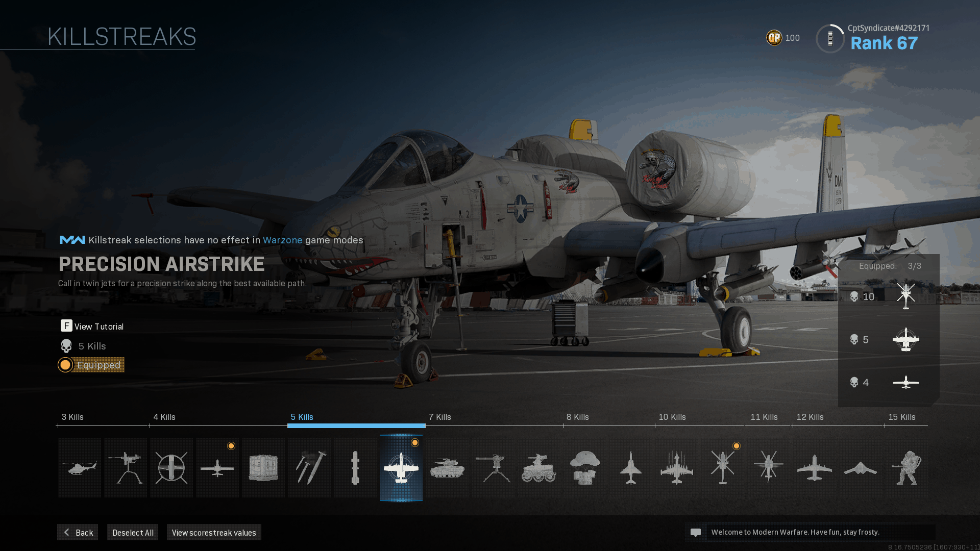
Task: Unequip the Chopper Gunner with orange marker
Action: click(x=723, y=467)
